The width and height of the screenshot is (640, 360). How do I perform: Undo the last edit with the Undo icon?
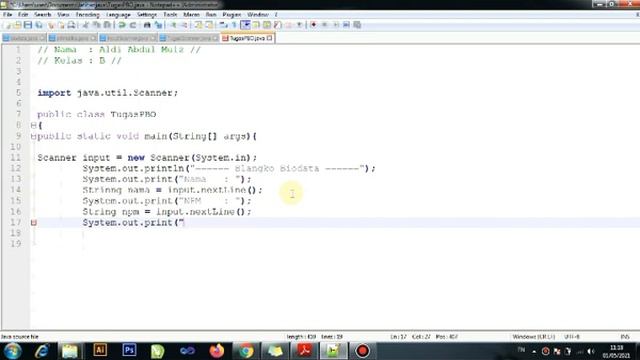[122, 25]
